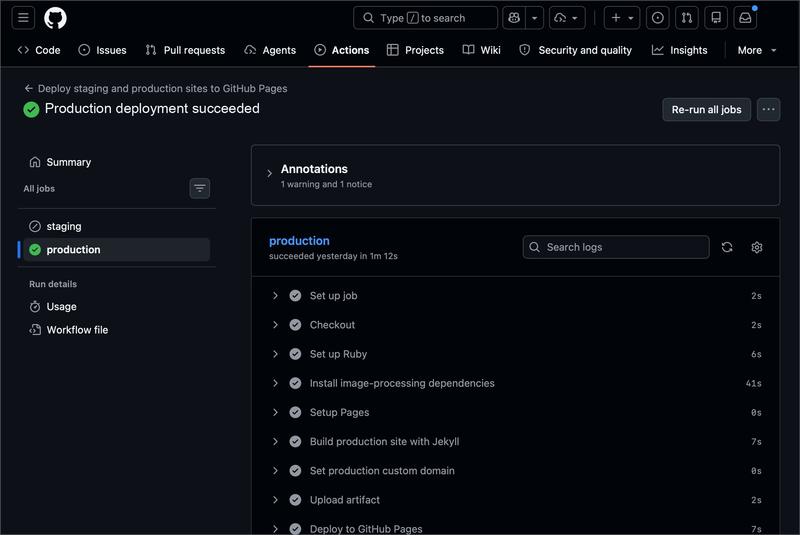Viewport: 800px width, 535px height.
Task: Open the run options ellipsis menu
Action: click(x=768, y=110)
